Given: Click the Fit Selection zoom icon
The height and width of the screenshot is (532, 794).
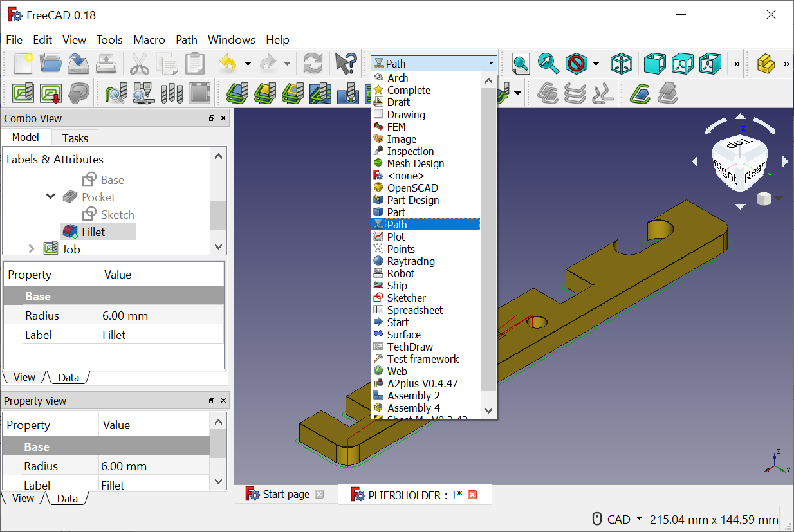Looking at the screenshot, I should (x=548, y=63).
